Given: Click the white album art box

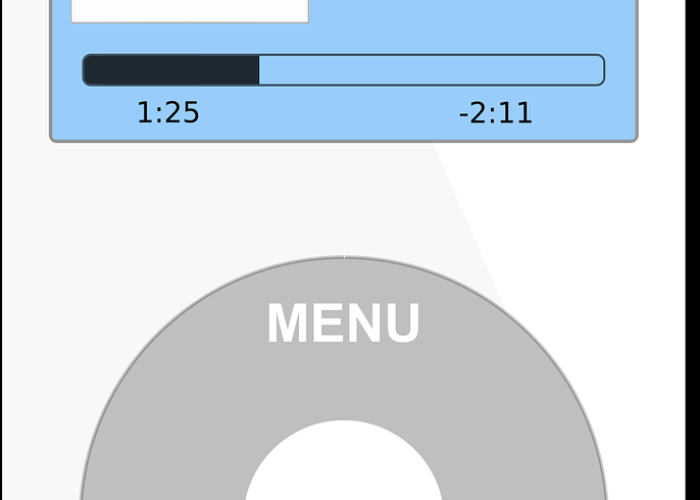Looking at the screenshot, I should (x=190, y=11).
